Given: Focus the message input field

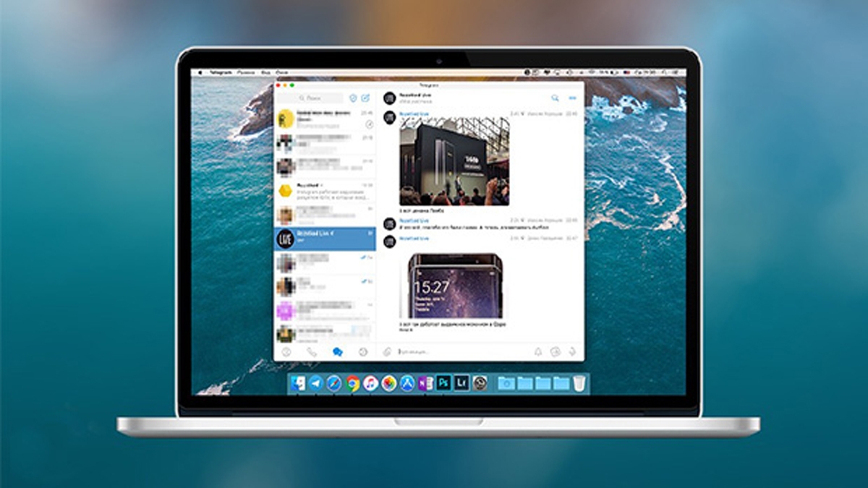Looking at the screenshot, I should tap(463, 352).
